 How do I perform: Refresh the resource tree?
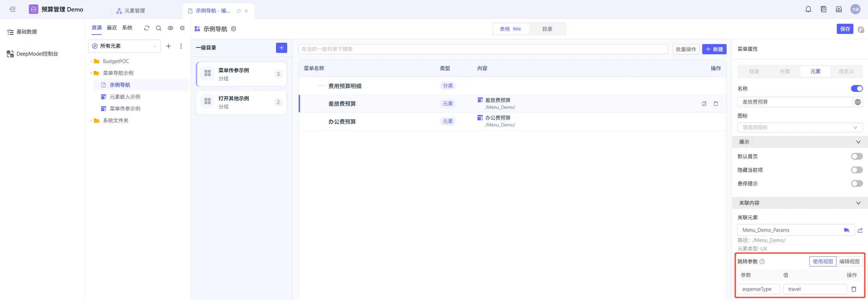point(146,28)
